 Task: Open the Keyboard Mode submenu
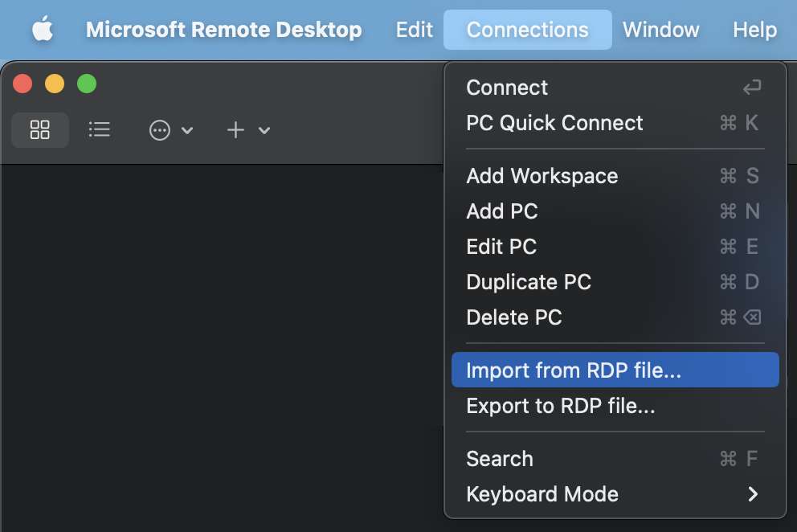point(615,494)
